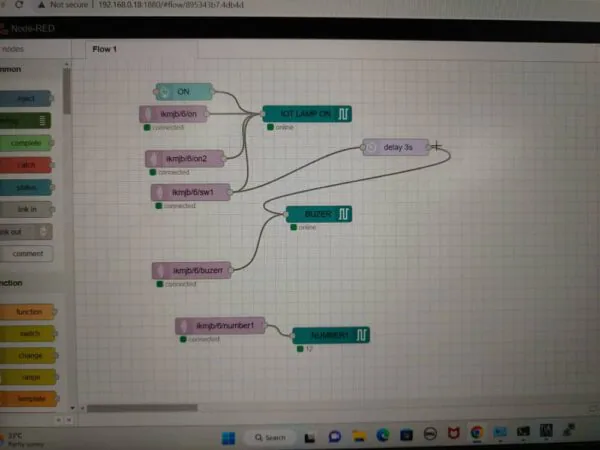
Task: Choose the comment node in the palette
Action: point(27,254)
